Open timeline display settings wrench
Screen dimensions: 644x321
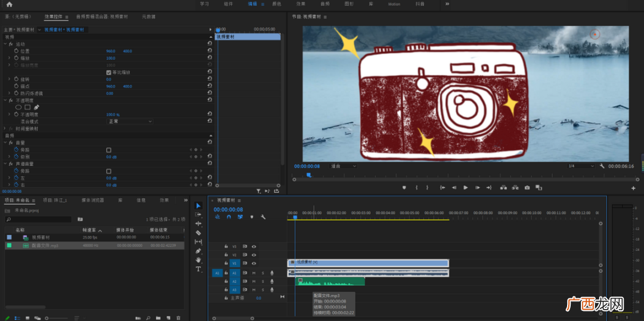[263, 217]
